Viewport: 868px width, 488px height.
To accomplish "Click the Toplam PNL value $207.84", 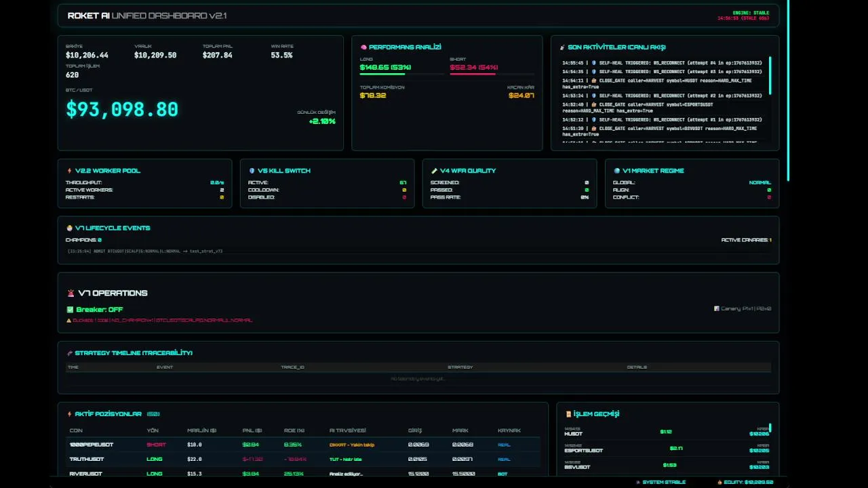I will (x=217, y=56).
